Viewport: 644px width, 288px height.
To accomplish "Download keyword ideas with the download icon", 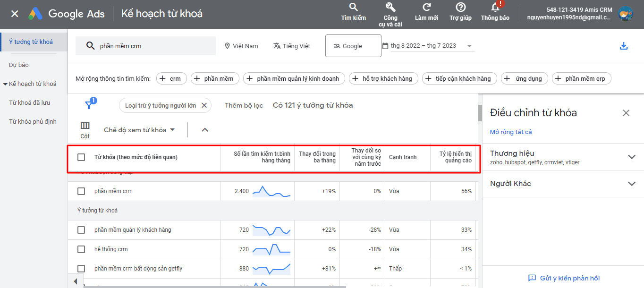I will point(624,46).
